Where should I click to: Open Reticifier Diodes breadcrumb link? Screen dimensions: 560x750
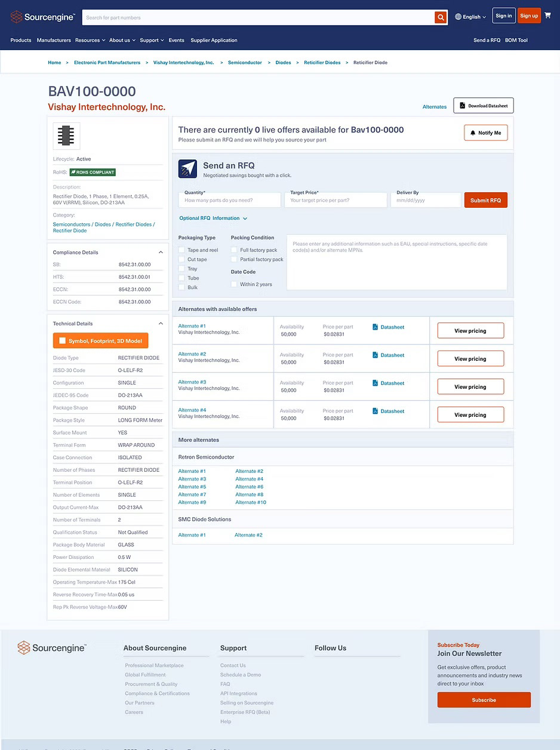[322, 63]
